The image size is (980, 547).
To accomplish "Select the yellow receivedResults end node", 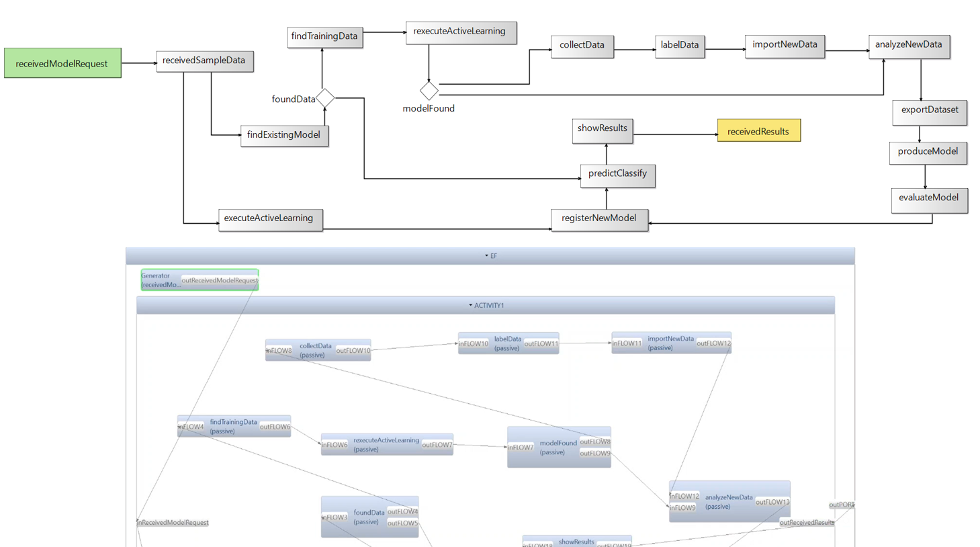I will 758,131.
